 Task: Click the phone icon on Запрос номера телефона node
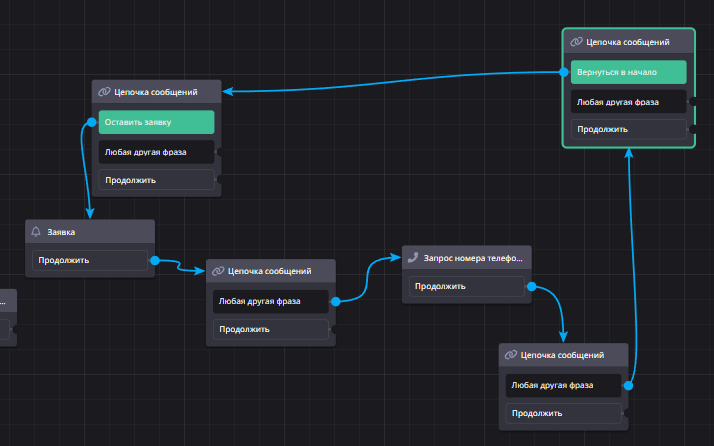pyautogui.click(x=413, y=257)
